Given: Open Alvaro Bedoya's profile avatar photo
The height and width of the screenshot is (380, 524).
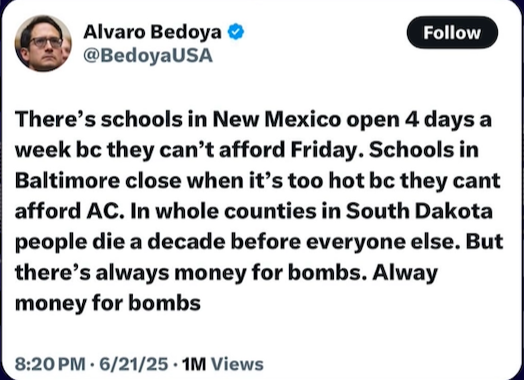Looking at the screenshot, I should 43,43.
